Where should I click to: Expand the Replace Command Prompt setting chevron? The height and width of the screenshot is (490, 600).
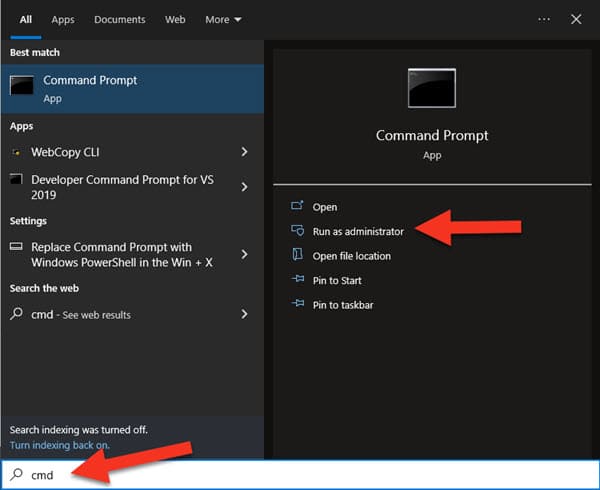pos(244,254)
